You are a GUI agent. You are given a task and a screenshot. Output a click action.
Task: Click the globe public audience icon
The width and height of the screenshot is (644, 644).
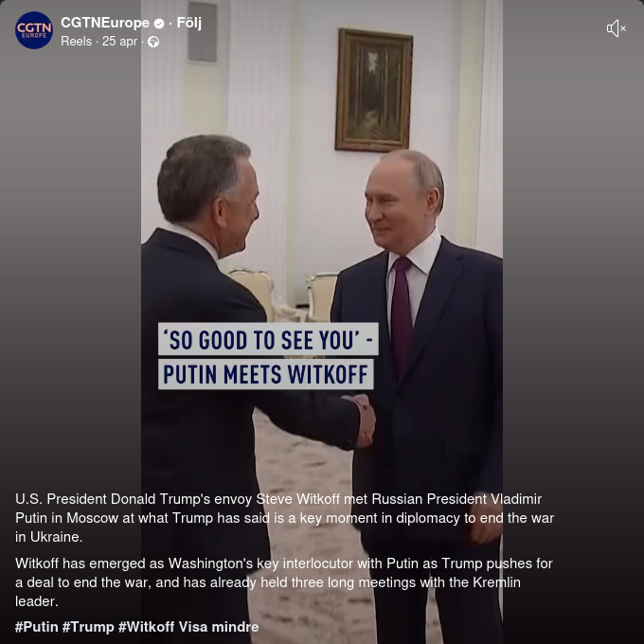point(153,42)
